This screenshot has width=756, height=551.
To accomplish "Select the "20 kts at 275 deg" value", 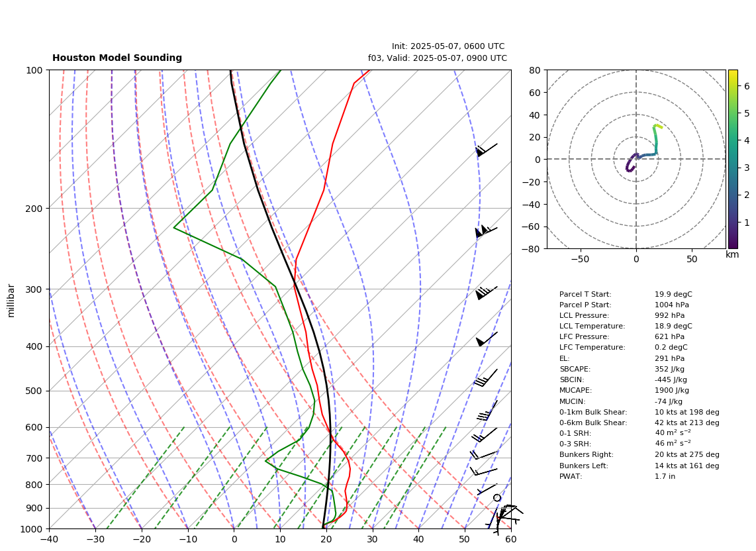I will (687, 454).
